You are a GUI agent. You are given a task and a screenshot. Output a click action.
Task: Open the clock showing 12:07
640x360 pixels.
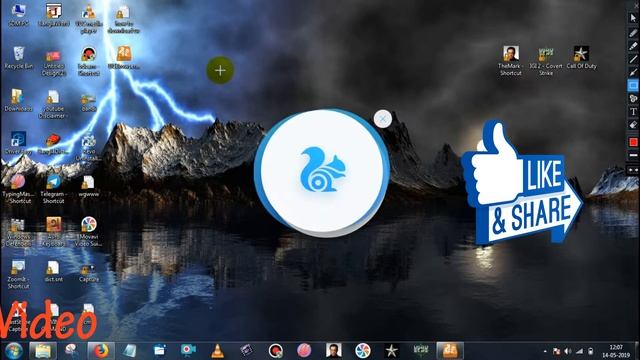click(x=616, y=351)
